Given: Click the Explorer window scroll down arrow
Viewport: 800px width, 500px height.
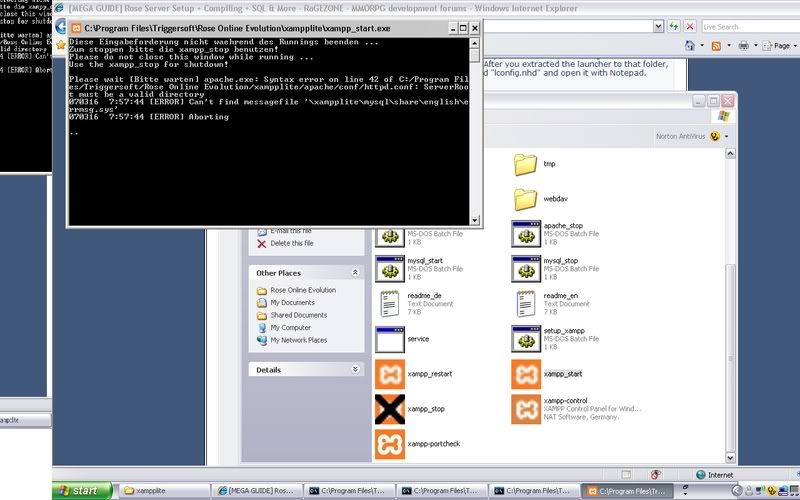Looking at the screenshot, I should pyautogui.click(x=730, y=458).
